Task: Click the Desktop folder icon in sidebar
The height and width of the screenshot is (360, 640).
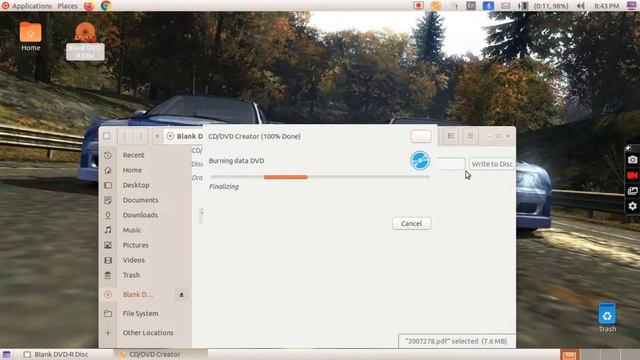Action: coord(108,185)
